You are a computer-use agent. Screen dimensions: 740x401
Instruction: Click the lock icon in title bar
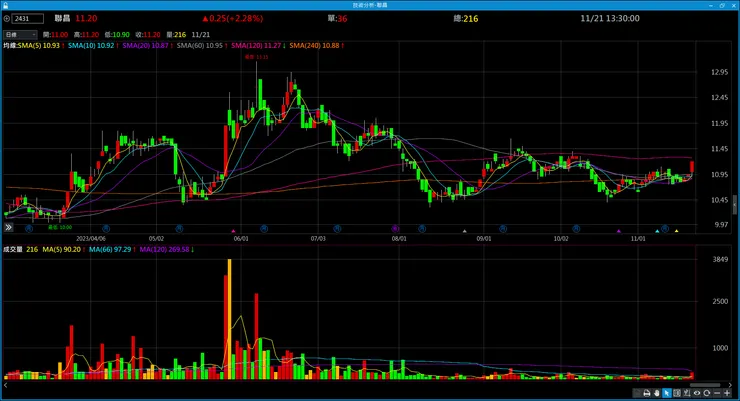(x=5, y=5)
